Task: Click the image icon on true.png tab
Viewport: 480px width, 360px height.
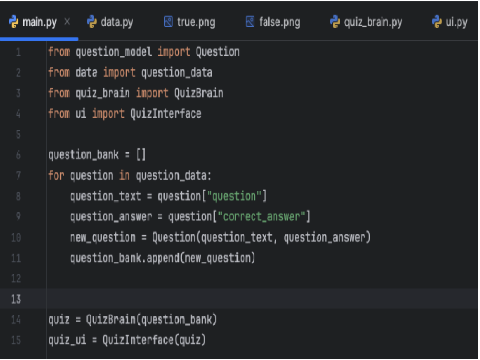Action: [x=168, y=22]
